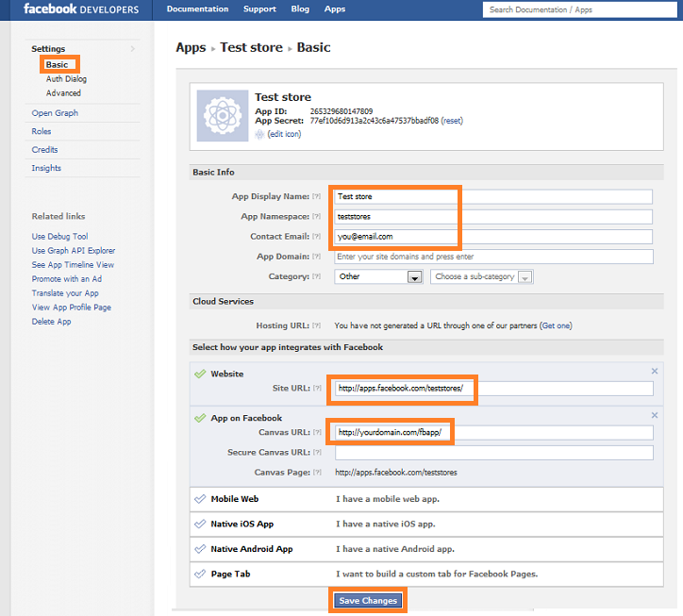Open Use Debug Tool link
Screen dimensions: 683x616
pyautogui.click(x=59, y=237)
